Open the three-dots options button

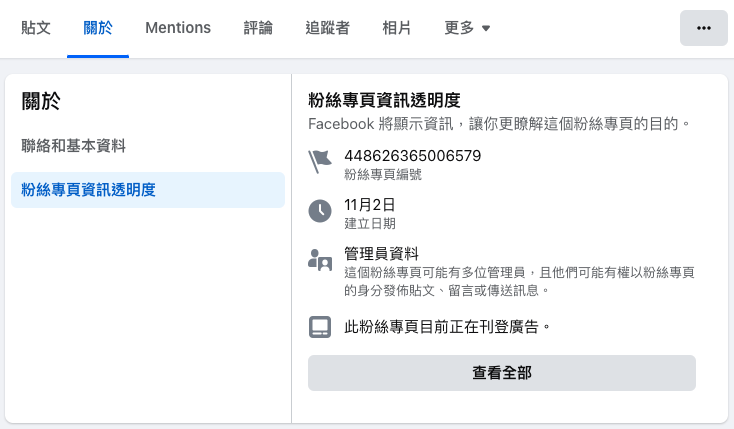click(703, 28)
